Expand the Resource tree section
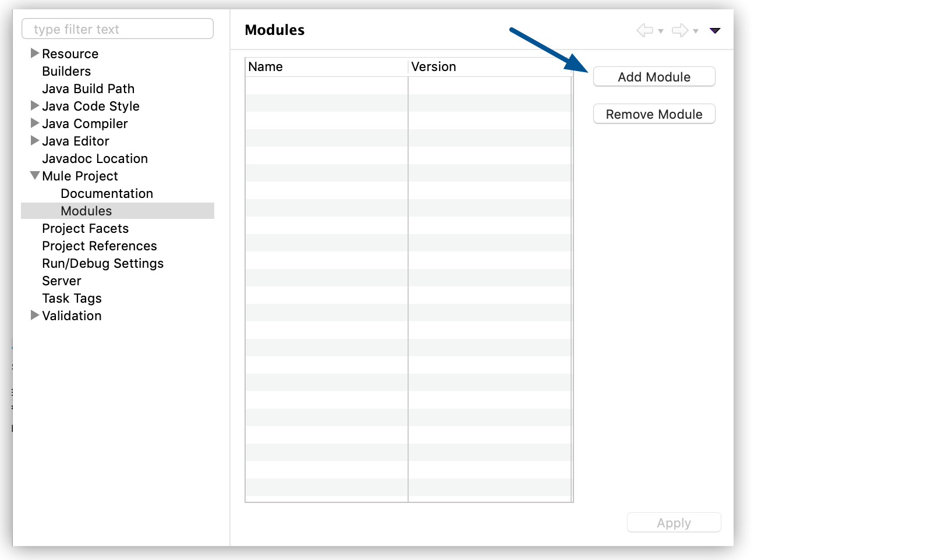The image size is (942, 560). [x=34, y=53]
